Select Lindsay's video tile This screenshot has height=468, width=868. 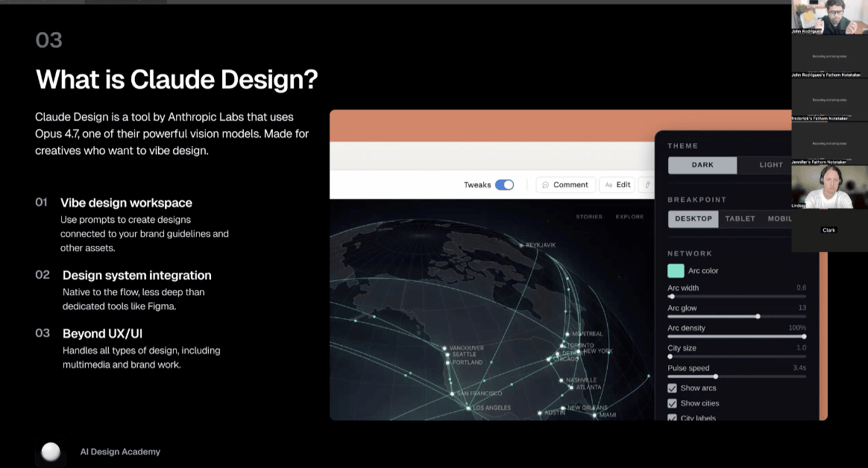(x=829, y=187)
